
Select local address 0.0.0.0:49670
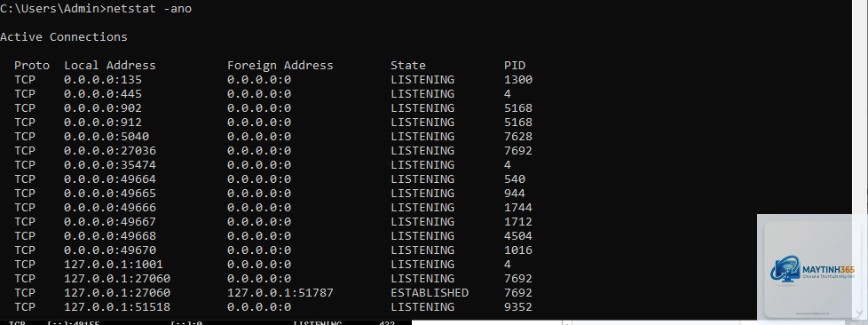(109, 250)
